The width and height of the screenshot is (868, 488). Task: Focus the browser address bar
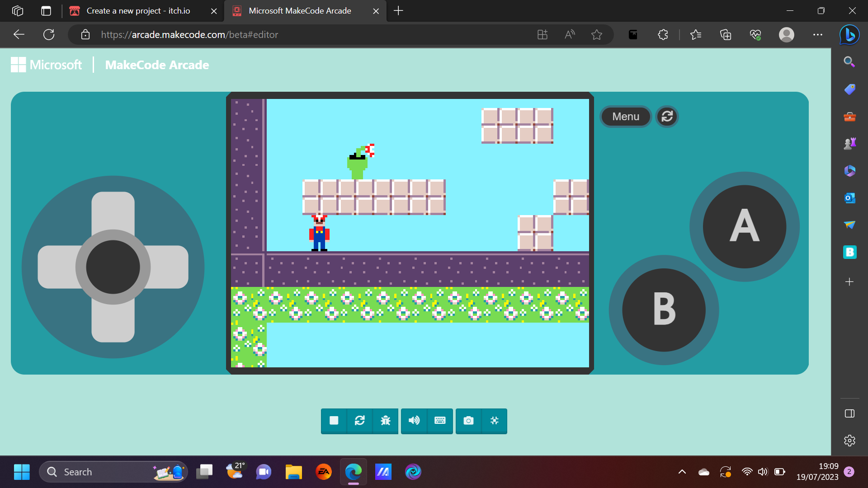click(x=307, y=34)
